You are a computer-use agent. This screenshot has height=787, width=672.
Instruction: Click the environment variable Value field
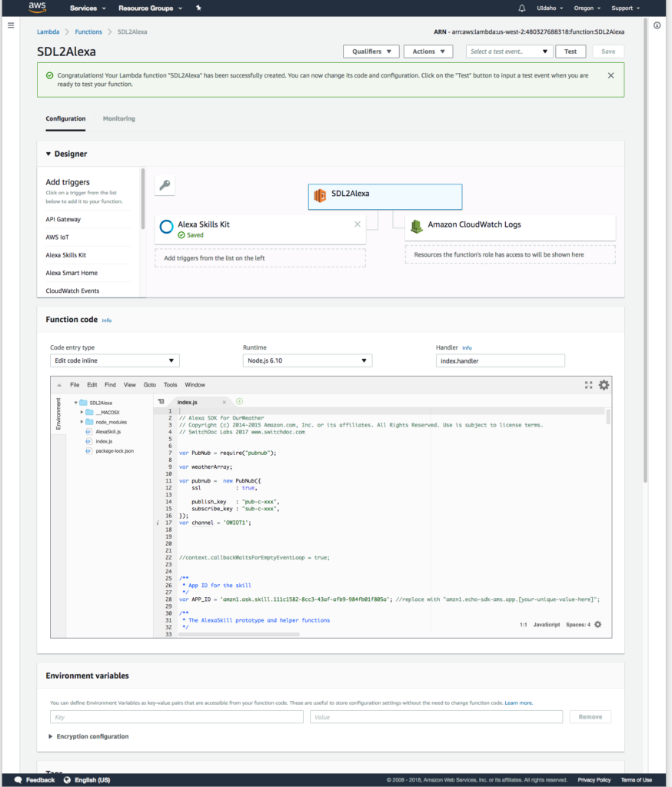(x=436, y=717)
